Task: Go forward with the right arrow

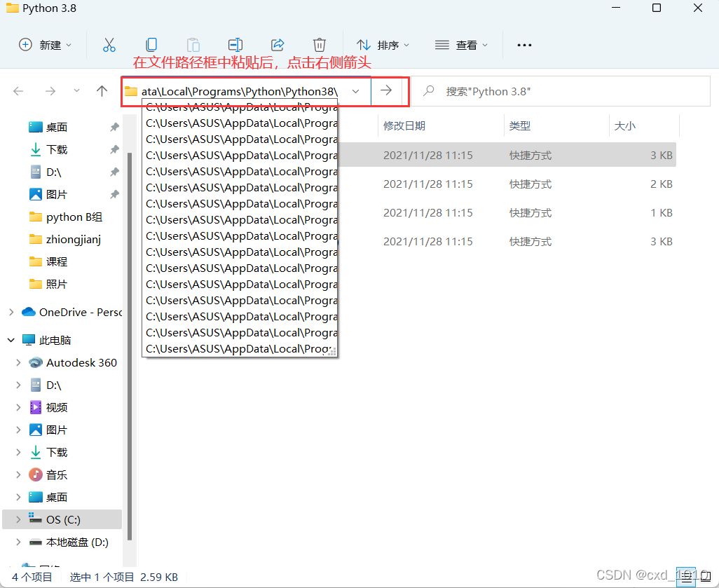Action: pos(50,91)
